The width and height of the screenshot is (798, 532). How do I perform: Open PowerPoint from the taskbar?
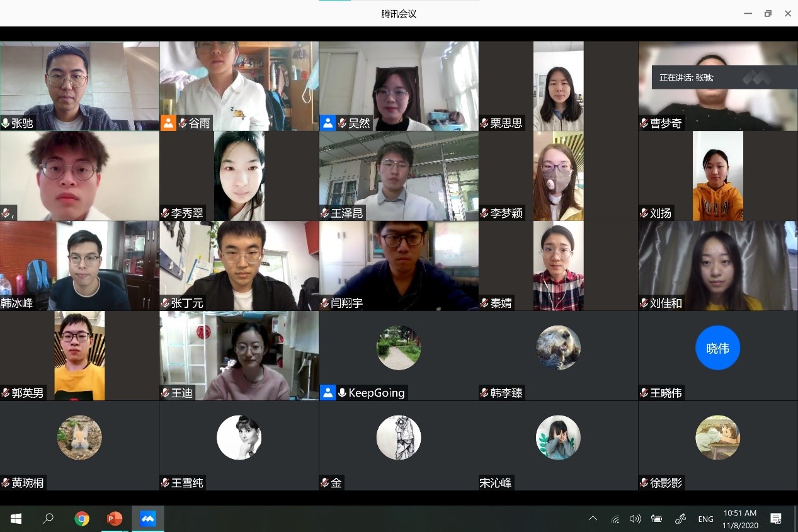point(115,519)
